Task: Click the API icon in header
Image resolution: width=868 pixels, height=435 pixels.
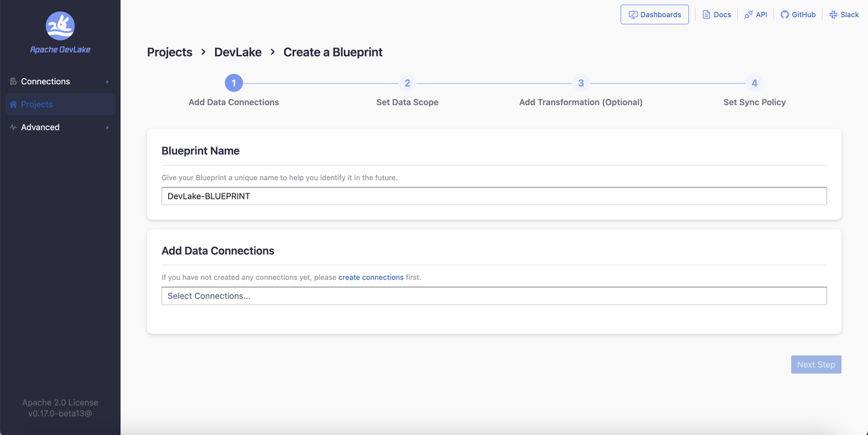Action: pyautogui.click(x=749, y=14)
